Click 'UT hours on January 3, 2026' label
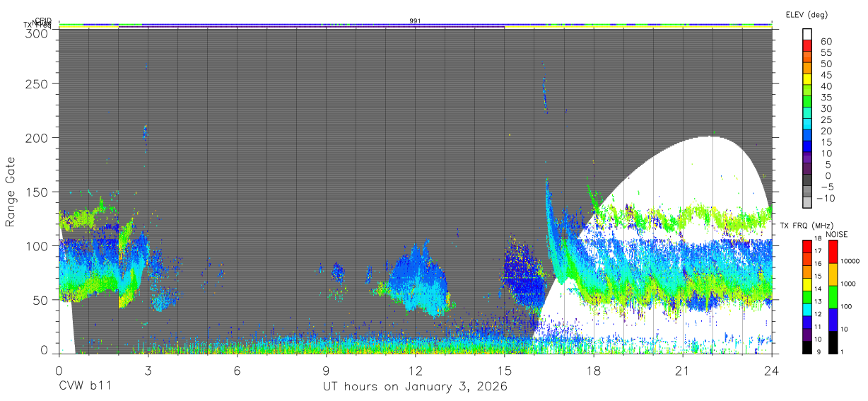Viewport: 868px width, 401px height. [415, 387]
